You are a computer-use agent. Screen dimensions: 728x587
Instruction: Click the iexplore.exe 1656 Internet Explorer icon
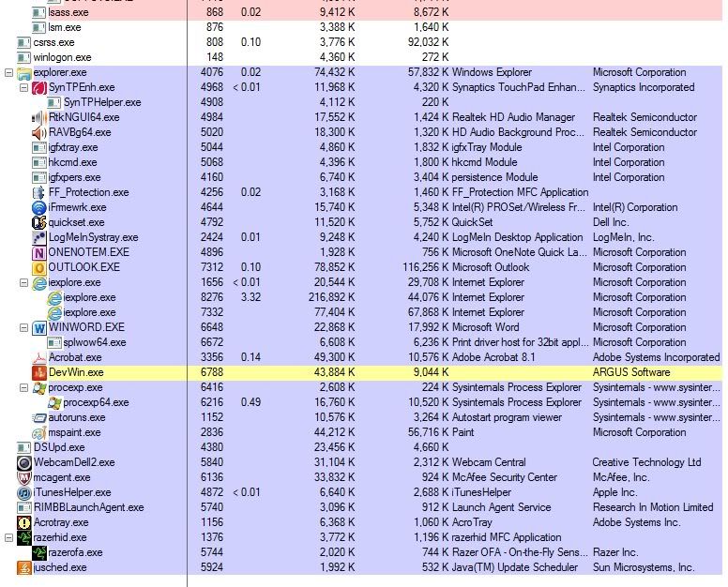coord(39,282)
